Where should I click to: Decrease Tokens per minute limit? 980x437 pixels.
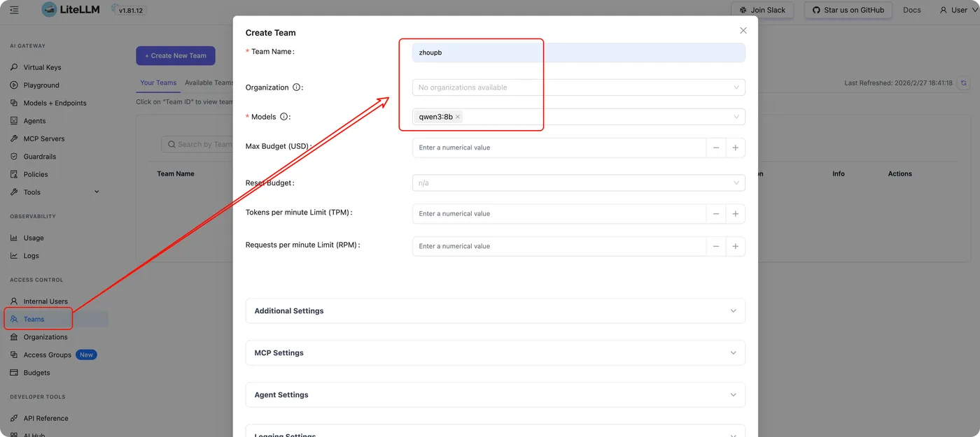coord(716,214)
